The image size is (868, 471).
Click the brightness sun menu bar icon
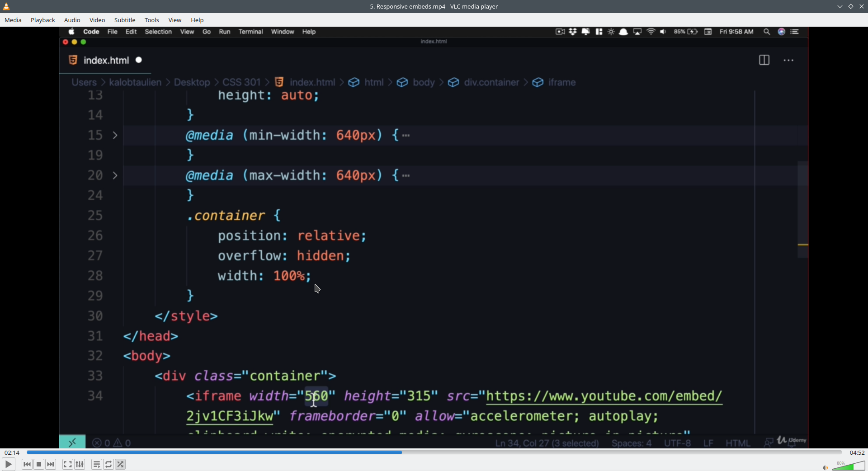point(611,32)
